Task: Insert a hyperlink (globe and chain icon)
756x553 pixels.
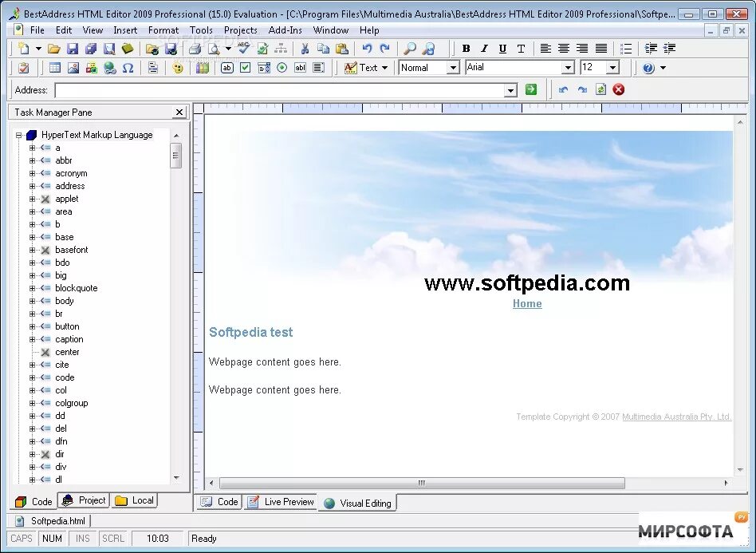Action: 110,68
